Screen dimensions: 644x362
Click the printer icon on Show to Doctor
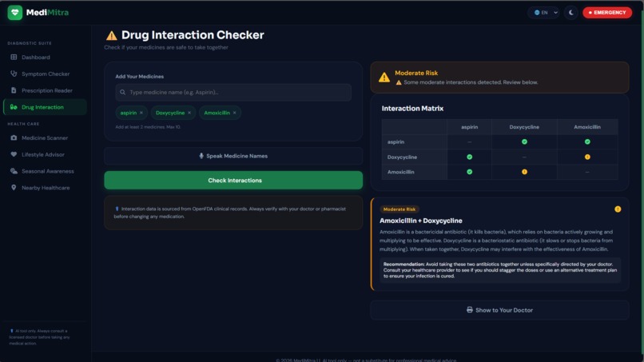tap(470, 310)
